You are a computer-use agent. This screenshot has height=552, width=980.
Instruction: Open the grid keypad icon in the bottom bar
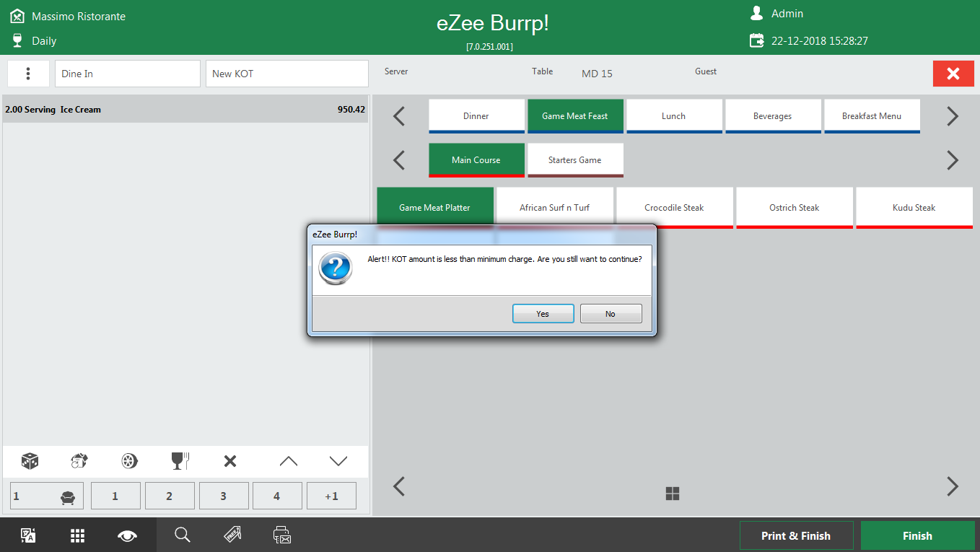click(x=78, y=535)
